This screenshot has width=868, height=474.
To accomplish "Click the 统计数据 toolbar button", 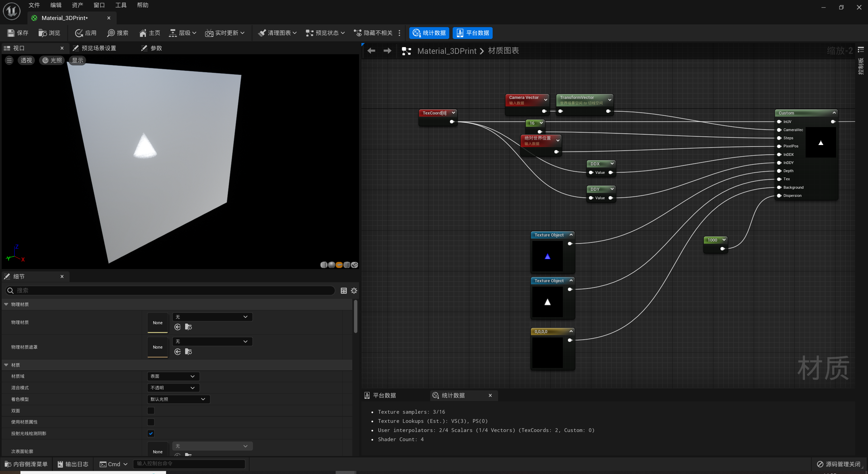I will [x=429, y=33].
